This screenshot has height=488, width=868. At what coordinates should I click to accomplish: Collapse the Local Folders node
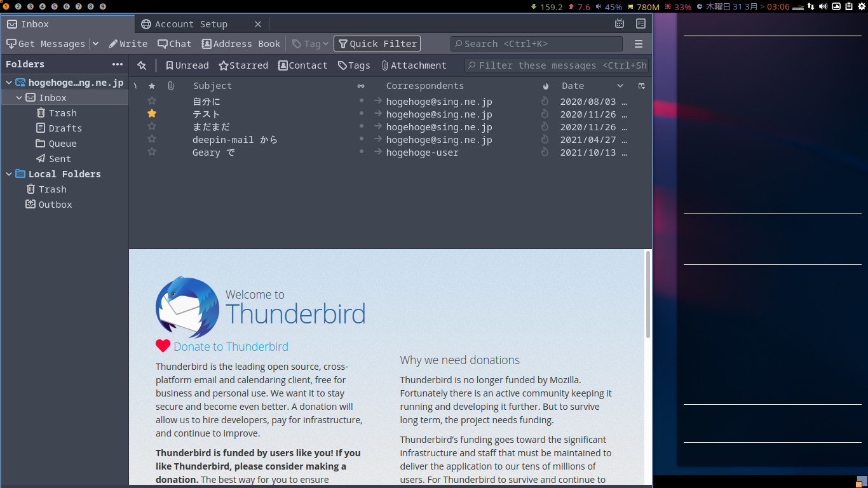coord(9,174)
